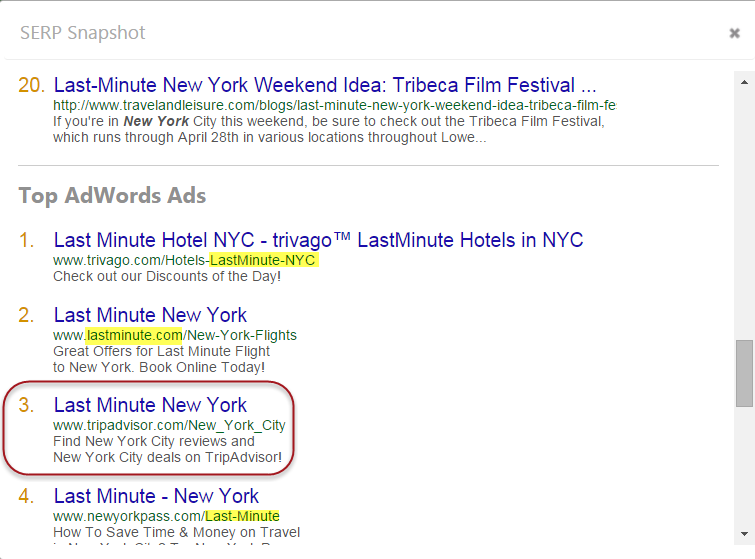Visit the newyorkpass.com Last-Minute URL

166,515
